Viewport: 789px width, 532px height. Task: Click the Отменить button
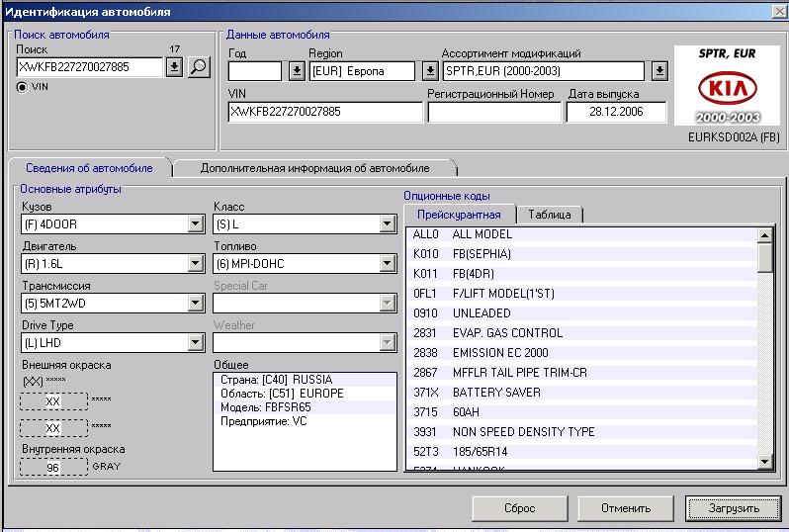627,508
